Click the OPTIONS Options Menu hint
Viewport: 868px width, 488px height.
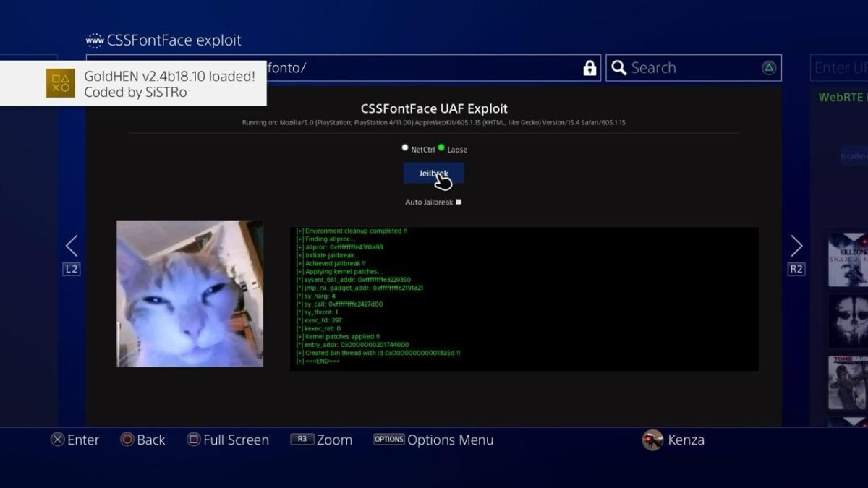point(433,440)
